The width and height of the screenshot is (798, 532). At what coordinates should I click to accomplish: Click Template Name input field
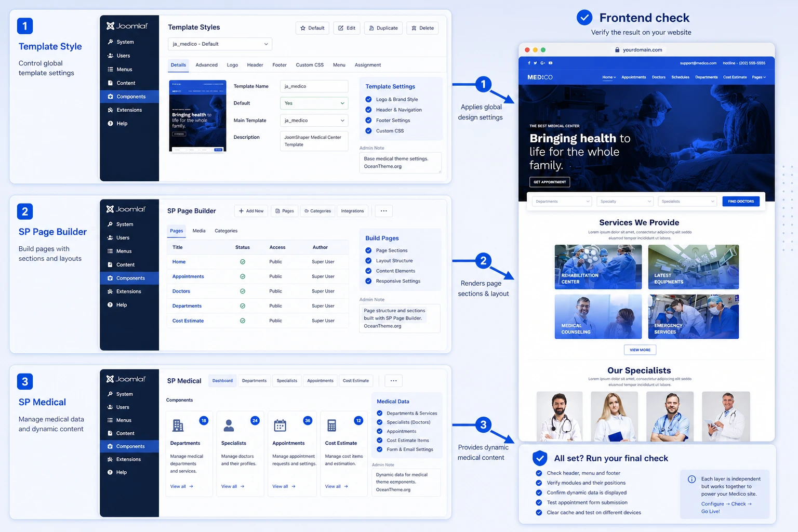coord(314,86)
